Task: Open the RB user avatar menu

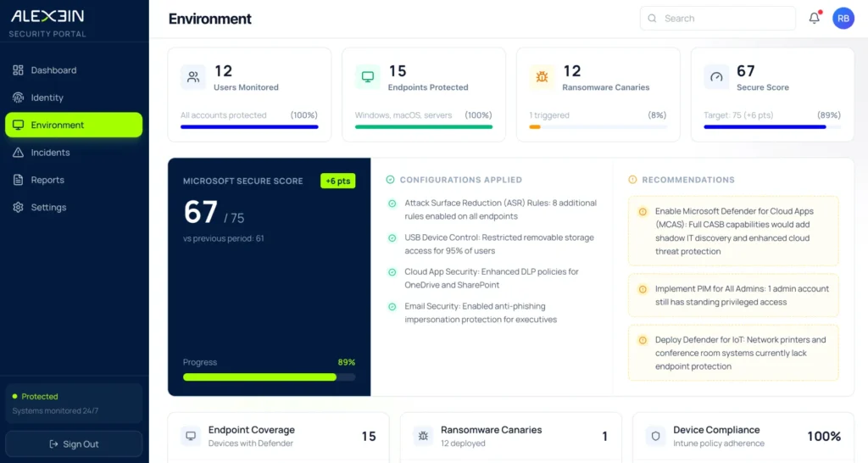Action: 843,18
